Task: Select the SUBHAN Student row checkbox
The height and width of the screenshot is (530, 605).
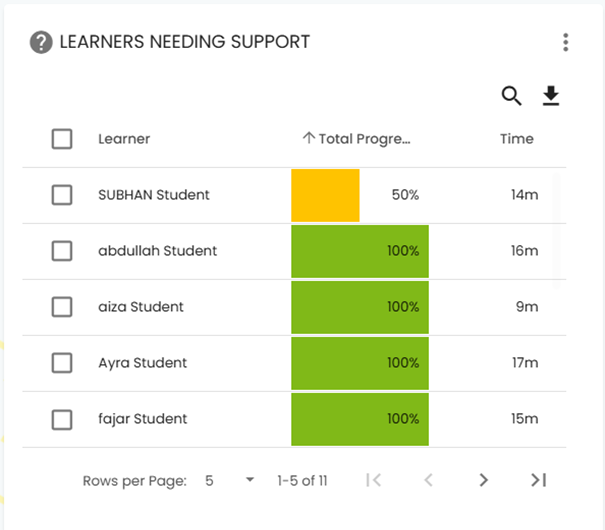Action: 62,195
